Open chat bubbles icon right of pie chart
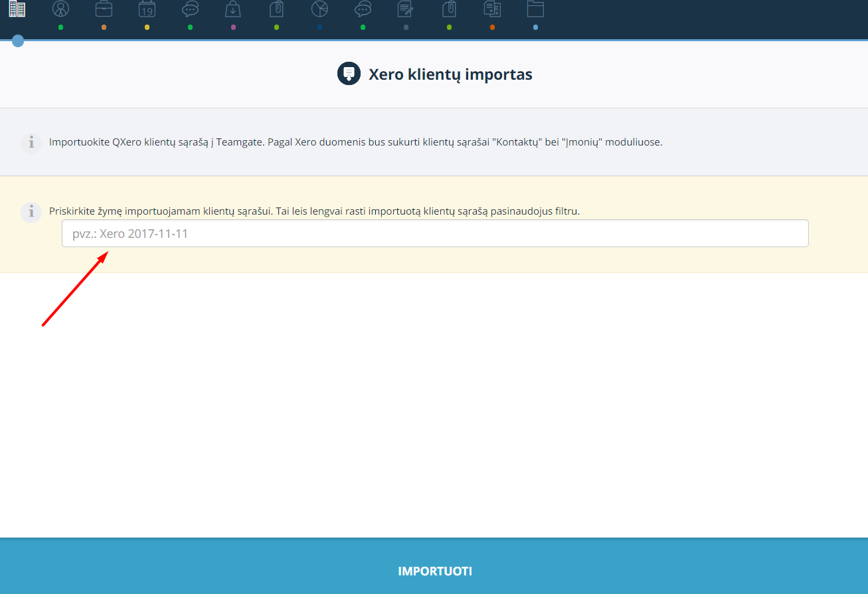Screen dimensions: 868x594 [363, 9]
